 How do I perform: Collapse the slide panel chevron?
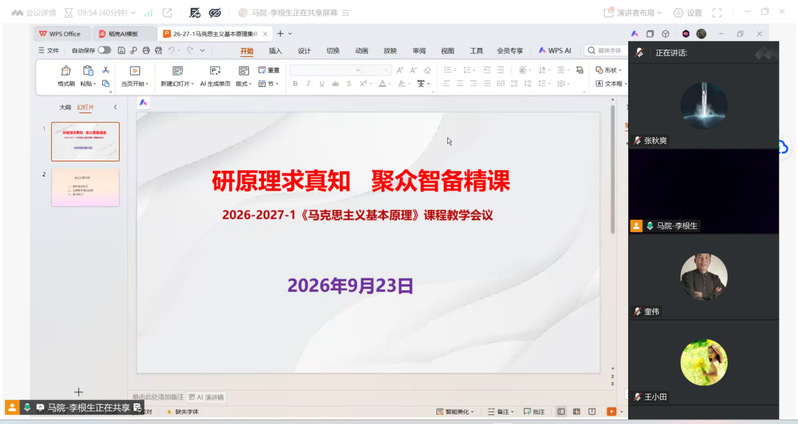click(115, 107)
